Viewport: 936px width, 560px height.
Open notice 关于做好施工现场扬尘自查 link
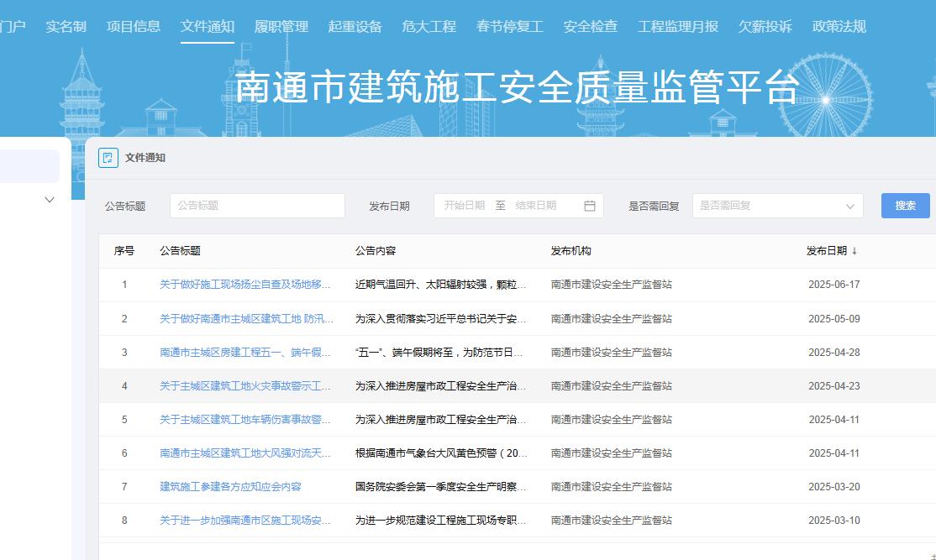(245, 285)
